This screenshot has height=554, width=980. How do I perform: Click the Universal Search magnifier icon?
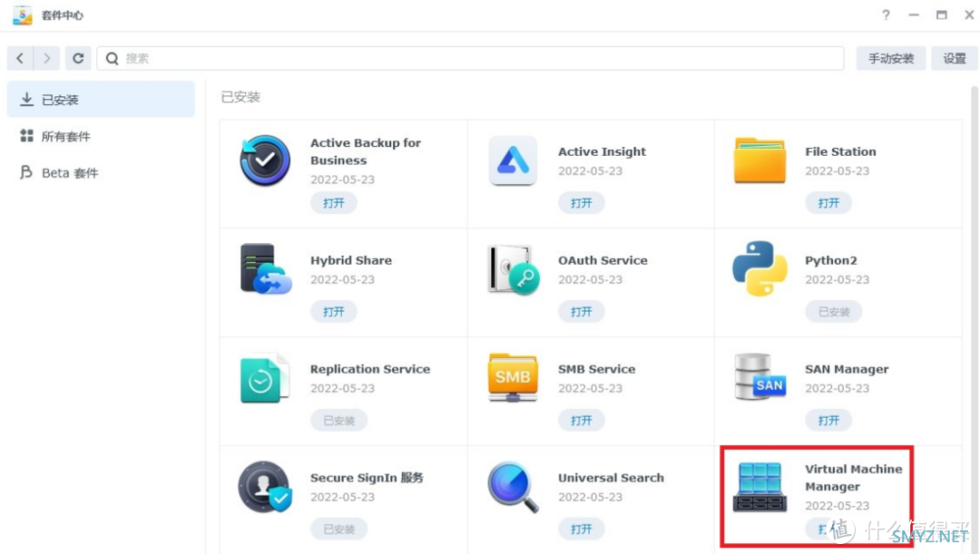tap(513, 487)
